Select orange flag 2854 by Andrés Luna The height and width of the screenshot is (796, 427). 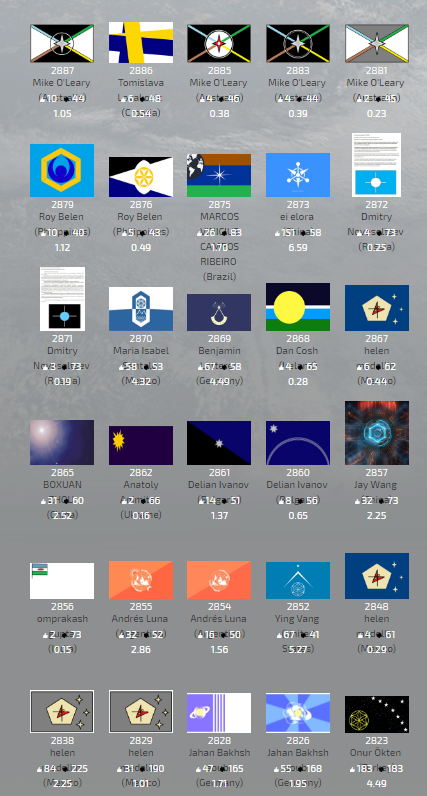[x=219, y=580]
